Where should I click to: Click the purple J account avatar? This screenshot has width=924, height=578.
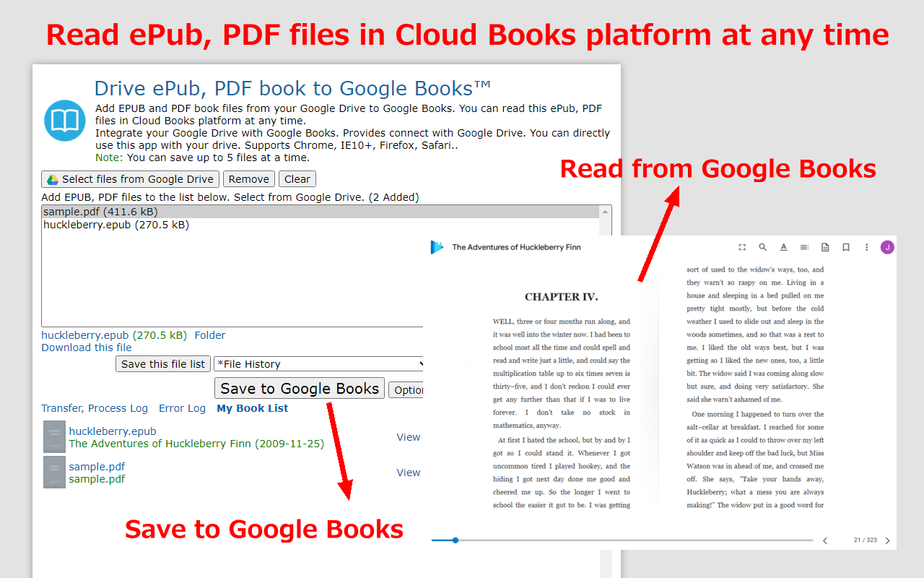pos(887,247)
